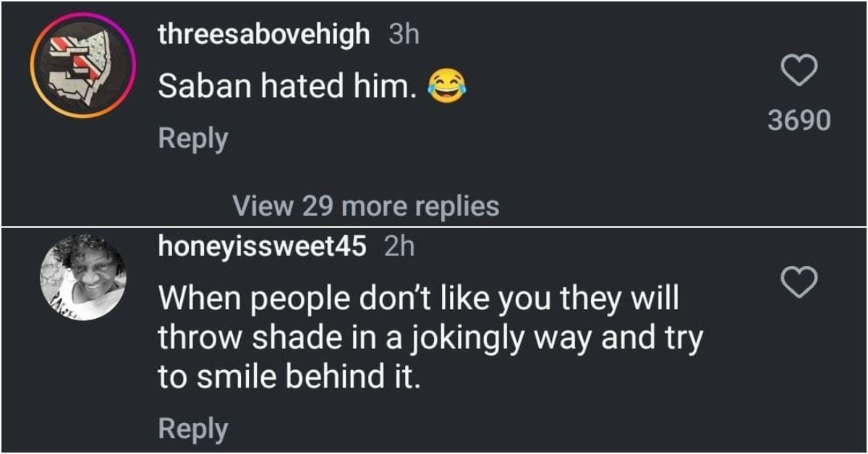Viewport: 868px width, 454px height.
Task: Click the 2h timestamp on honeyissweet45's comment
Action: coord(399,247)
